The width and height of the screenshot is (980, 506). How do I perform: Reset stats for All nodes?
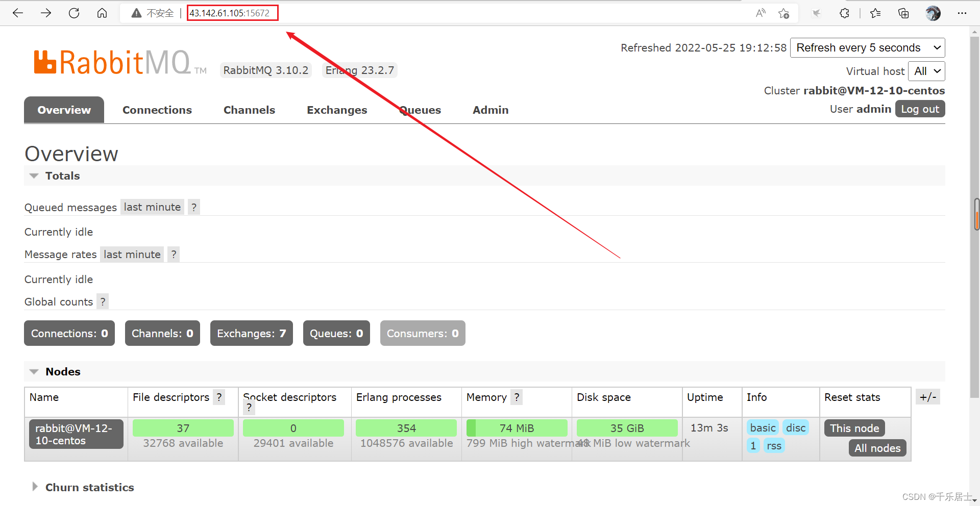pos(877,448)
